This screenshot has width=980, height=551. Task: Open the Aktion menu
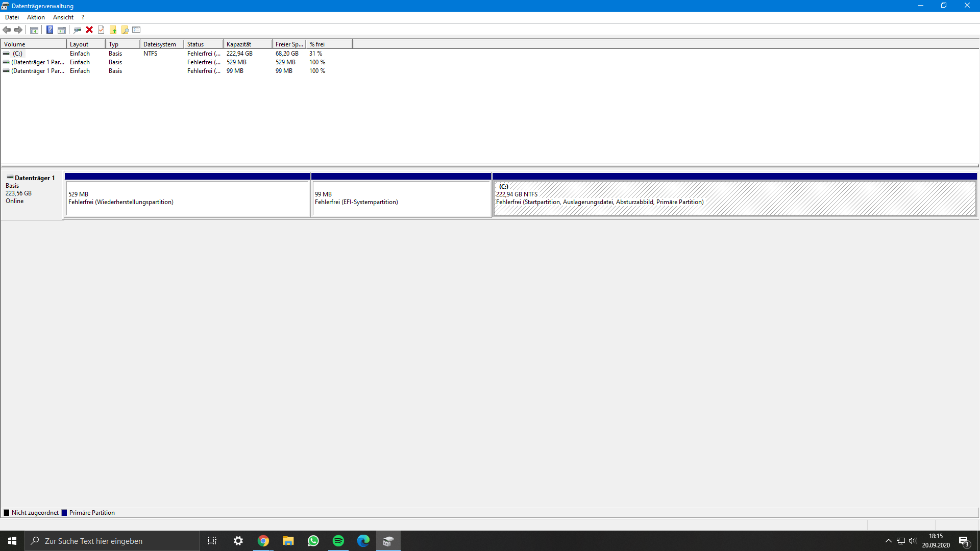35,17
